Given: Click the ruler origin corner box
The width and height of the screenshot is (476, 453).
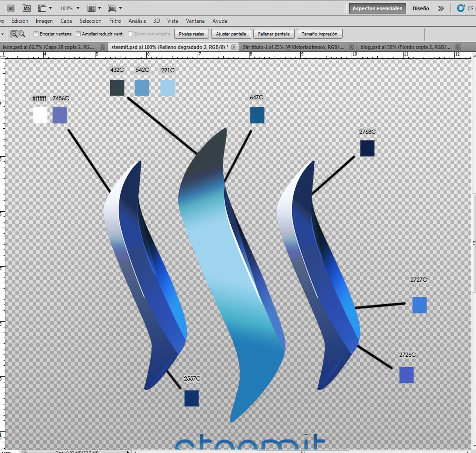Looking at the screenshot, I should (x=2, y=55).
